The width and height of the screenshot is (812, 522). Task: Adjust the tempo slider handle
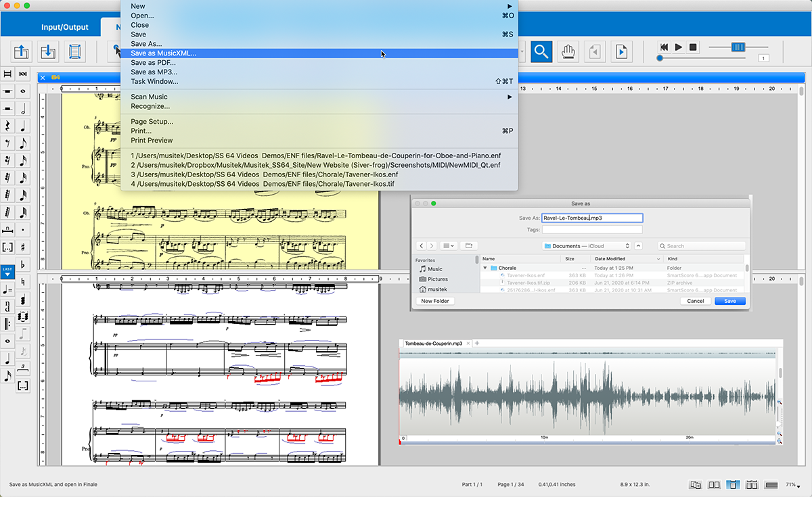738,47
